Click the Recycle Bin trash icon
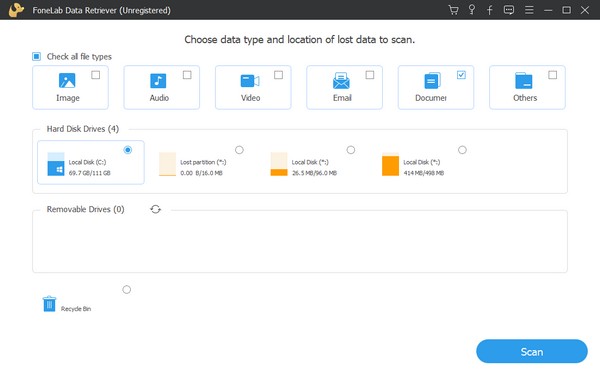The image size is (600, 377). [x=49, y=304]
